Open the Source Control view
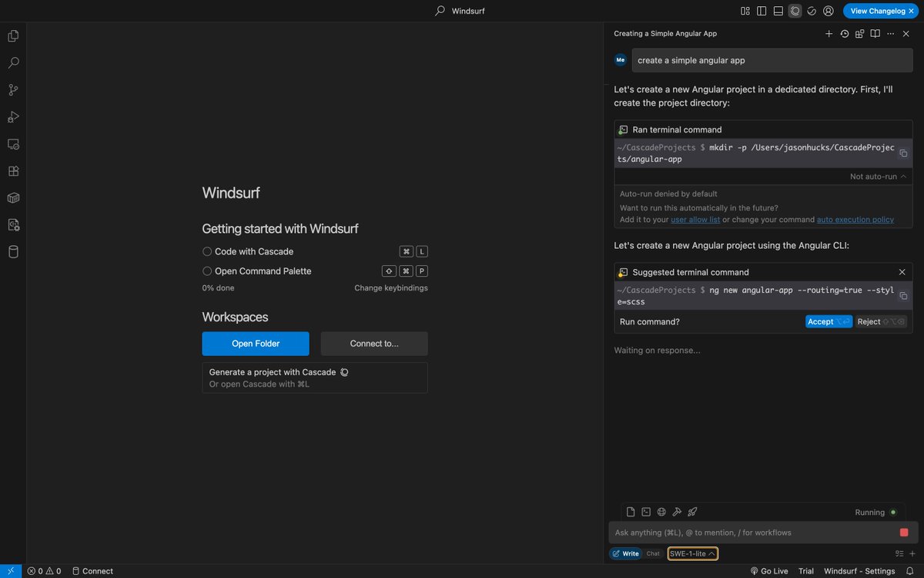Screen dimensions: 924x578 point(13,89)
